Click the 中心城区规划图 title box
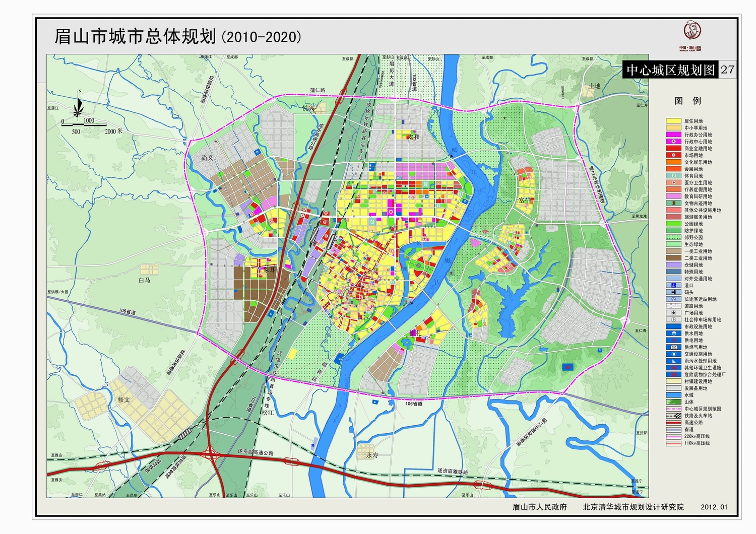 (x=670, y=70)
